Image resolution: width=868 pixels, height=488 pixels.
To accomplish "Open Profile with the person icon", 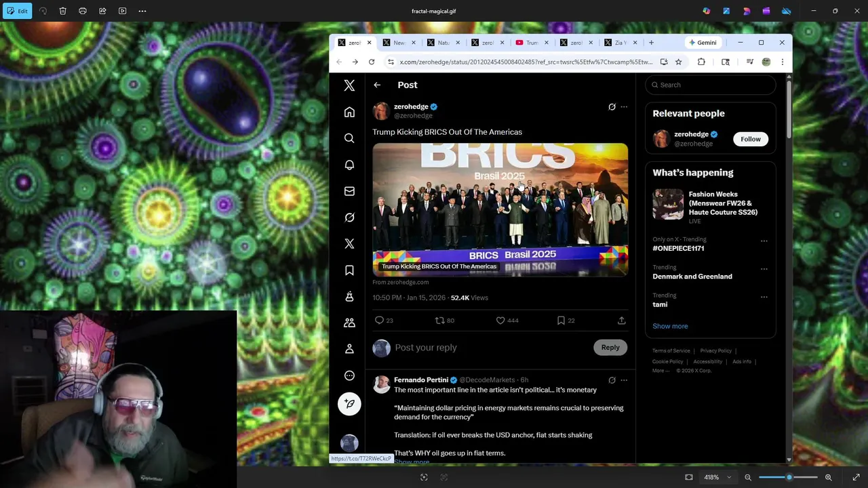I will coord(349,349).
